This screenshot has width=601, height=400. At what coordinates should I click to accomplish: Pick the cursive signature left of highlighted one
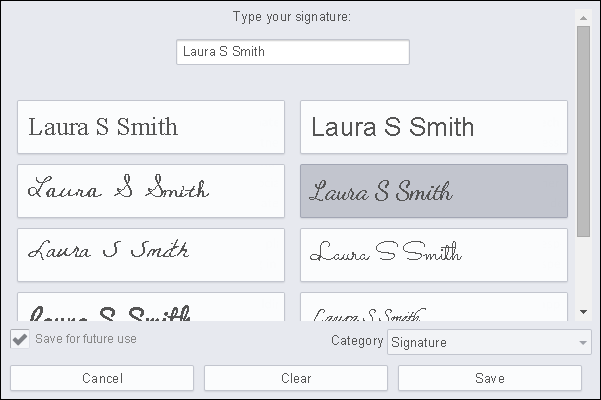[x=150, y=191]
